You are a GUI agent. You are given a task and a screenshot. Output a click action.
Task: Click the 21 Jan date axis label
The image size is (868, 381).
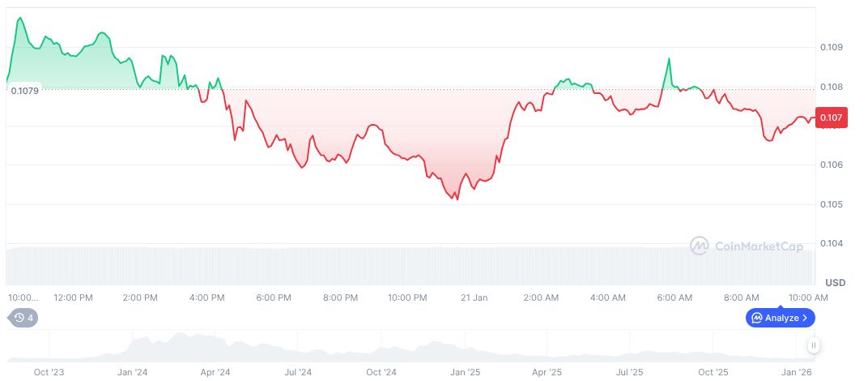click(474, 298)
